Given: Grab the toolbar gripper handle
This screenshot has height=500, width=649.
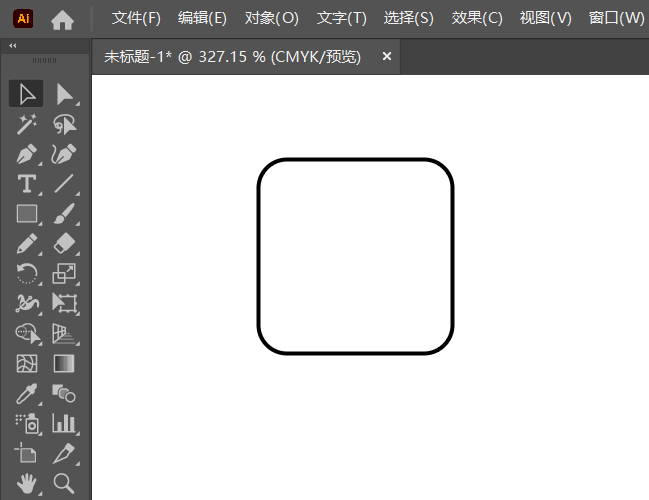Looking at the screenshot, I should click(44, 60).
